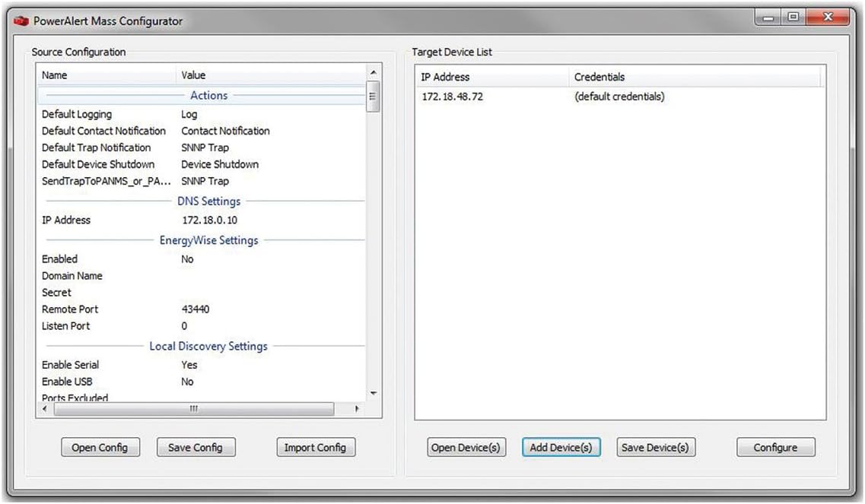
Task: Select the Enabled row under EnergyWise
Action: [202, 259]
